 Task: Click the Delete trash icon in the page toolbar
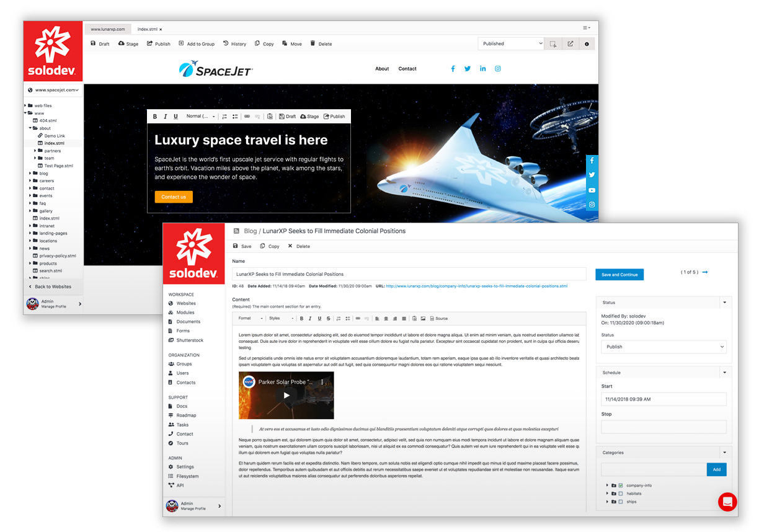click(313, 43)
